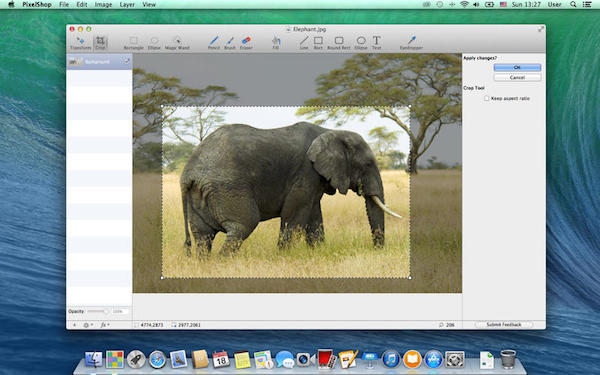Choose the Text tool
Screen dimensions: 600x375
tap(377, 43)
